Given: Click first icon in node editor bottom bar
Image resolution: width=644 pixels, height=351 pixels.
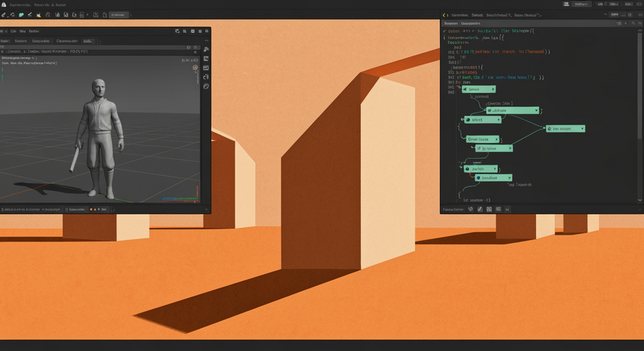Looking at the screenshot, I should coord(470,209).
